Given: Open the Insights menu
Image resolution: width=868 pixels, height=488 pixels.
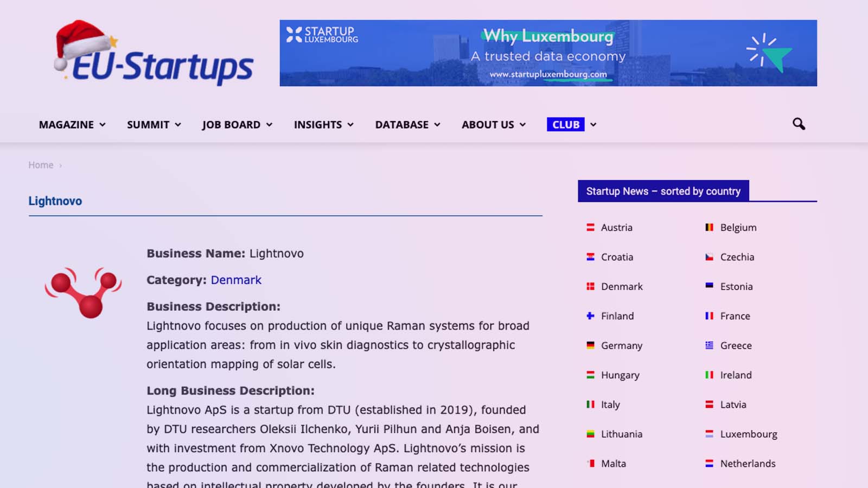Looking at the screenshot, I should coord(323,125).
